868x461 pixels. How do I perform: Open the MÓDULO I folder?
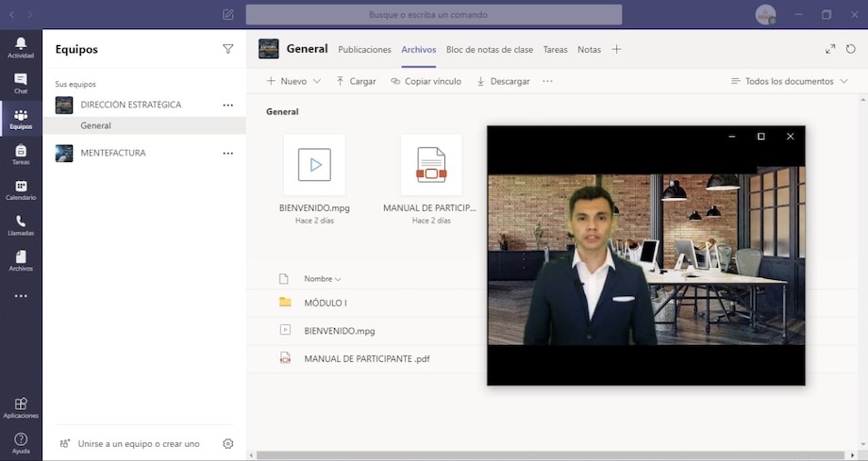tap(325, 303)
